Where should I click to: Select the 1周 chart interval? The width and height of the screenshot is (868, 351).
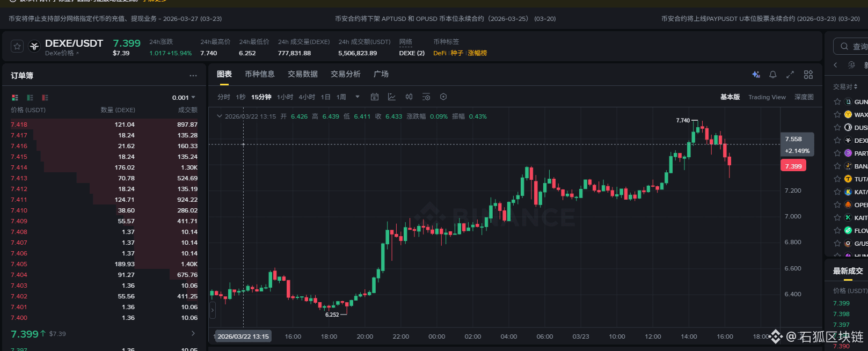coord(341,97)
